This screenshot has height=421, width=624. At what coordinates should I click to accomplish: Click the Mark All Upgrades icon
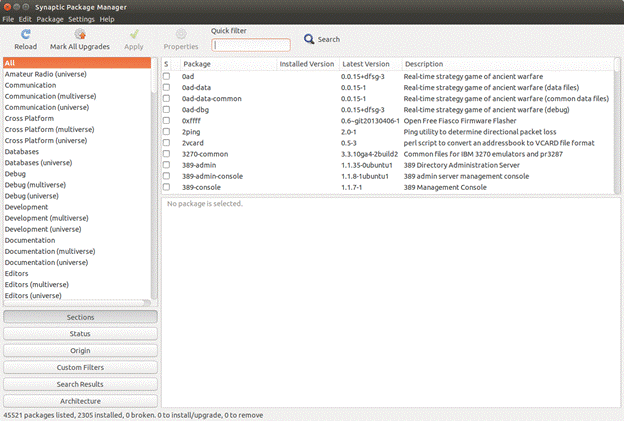(80, 34)
